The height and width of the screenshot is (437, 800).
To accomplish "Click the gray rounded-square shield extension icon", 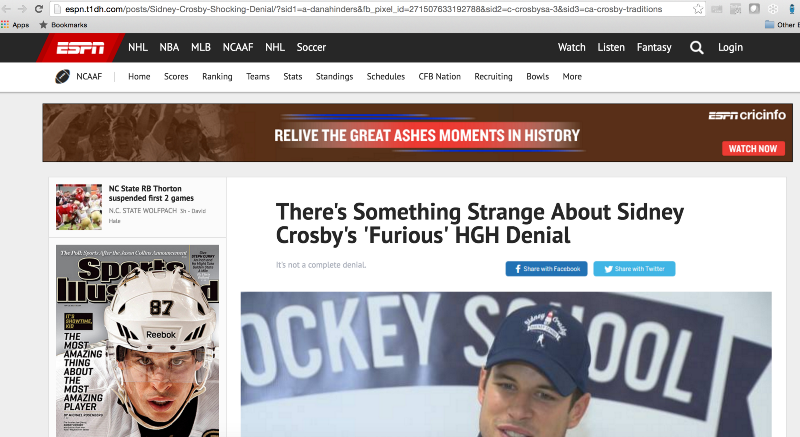I will (754, 9).
